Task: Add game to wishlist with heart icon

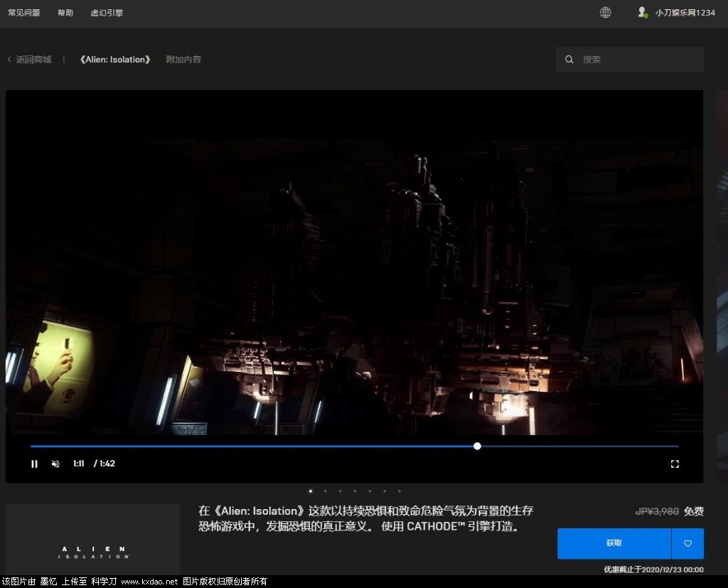Action: point(687,543)
